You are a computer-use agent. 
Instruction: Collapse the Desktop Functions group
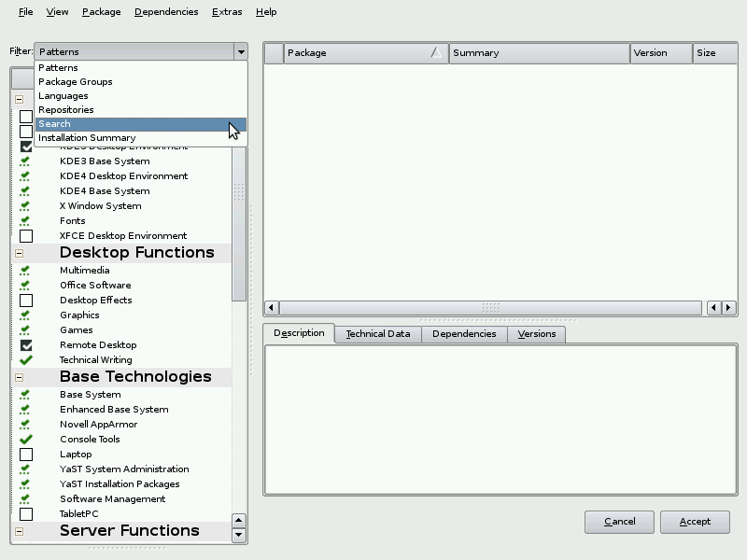(19, 253)
